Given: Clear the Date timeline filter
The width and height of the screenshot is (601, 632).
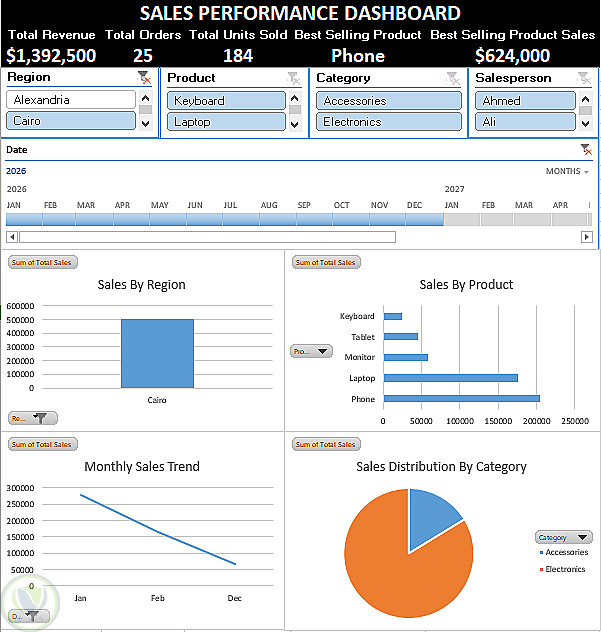Looking at the screenshot, I should click(x=586, y=150).
